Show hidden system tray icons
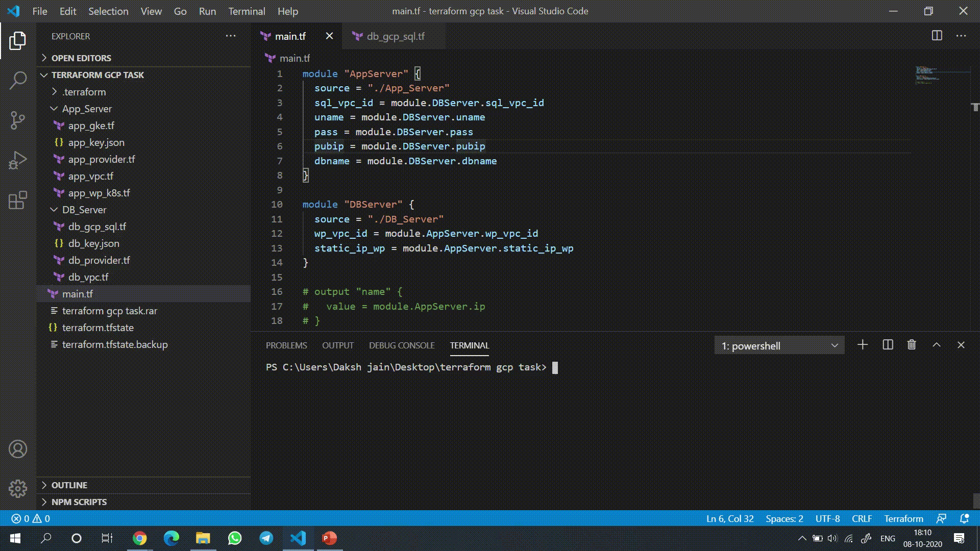This screenshot has width=980, height=551. (802, 538)
